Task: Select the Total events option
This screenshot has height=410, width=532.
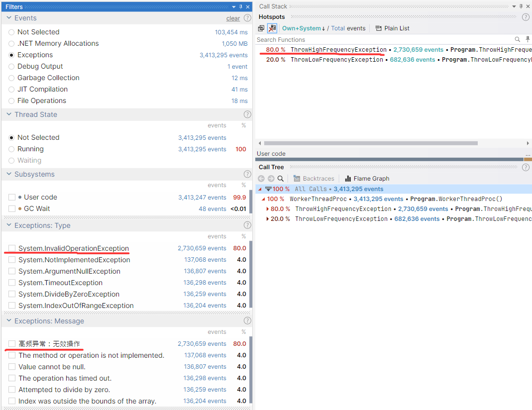Action: (348, 28)
